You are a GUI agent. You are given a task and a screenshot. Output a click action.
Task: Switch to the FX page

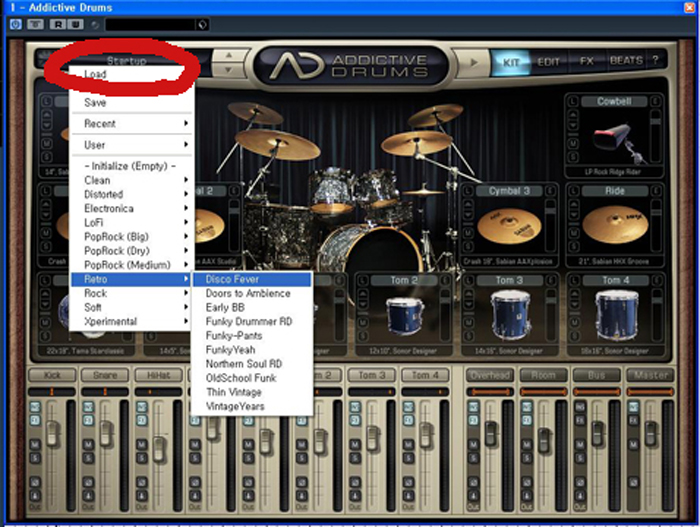[586, 61]
